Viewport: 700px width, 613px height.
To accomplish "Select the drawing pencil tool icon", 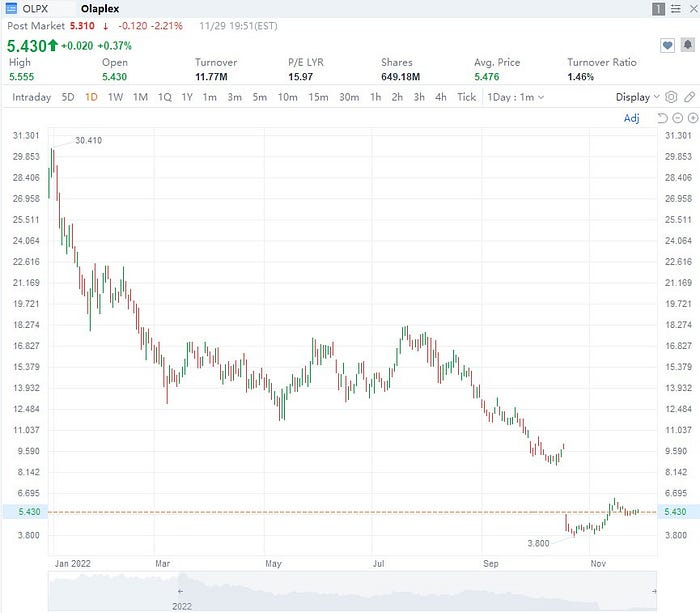I will pyautogui.click(x=690, y=97).
